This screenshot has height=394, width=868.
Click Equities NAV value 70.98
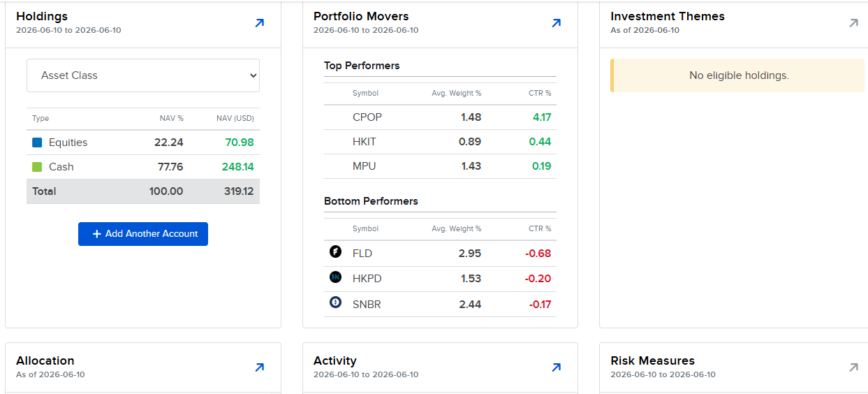(240, 143)
